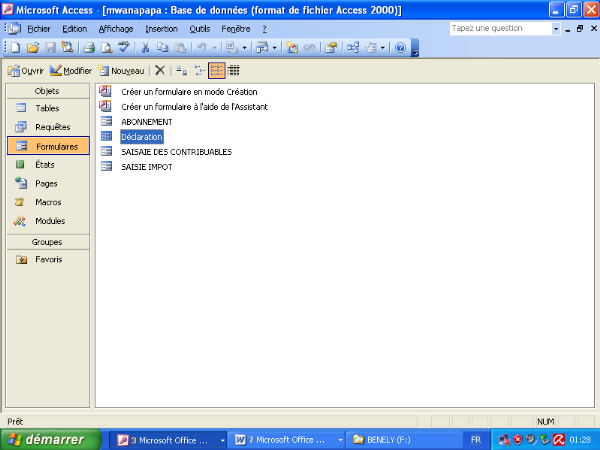Run the spelling check (ABC) icon
The width and height of the screenshot is (600, 450).
pos(124,48)
